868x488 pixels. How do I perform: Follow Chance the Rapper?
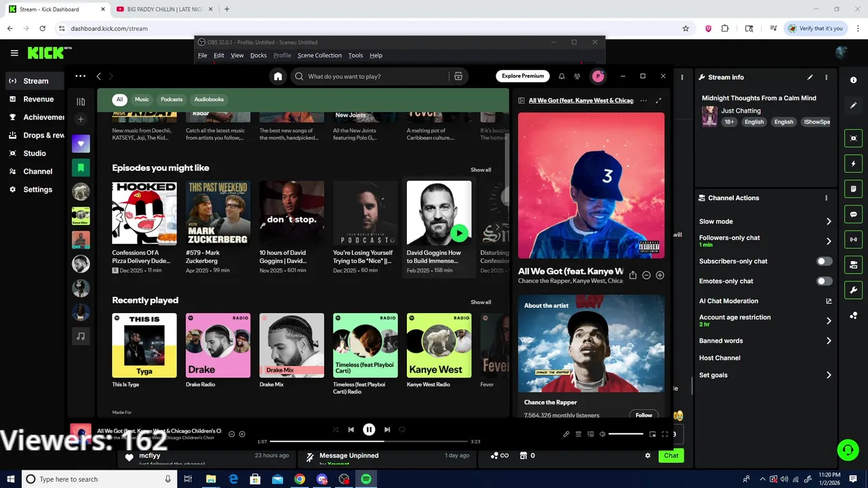click(644, 415)
